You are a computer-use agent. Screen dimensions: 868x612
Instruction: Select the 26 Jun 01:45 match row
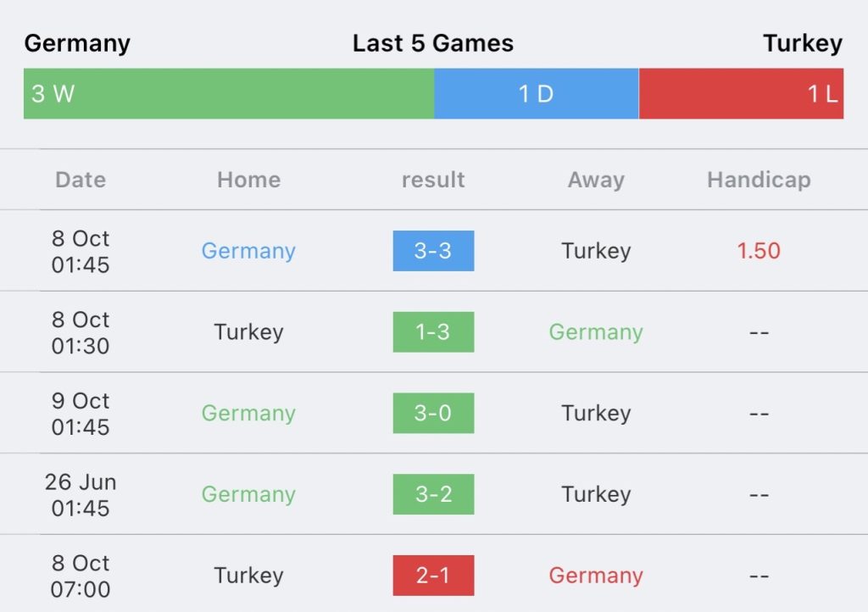tap(434, 494)
